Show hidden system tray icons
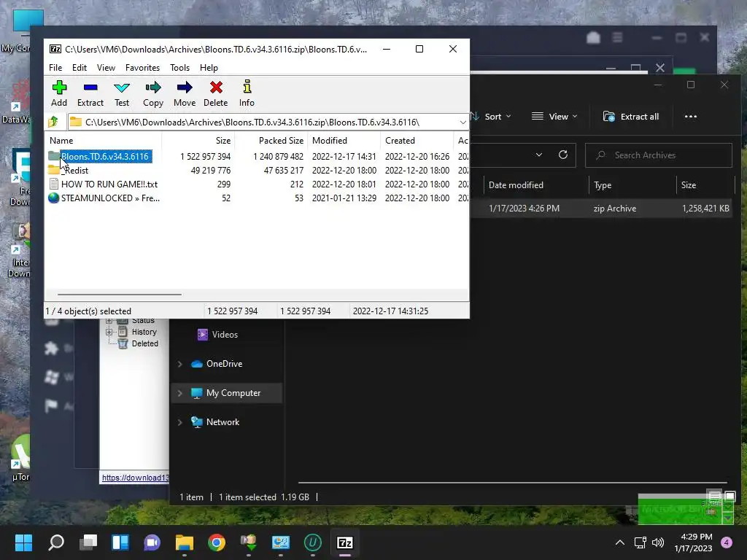 (620, 542)
